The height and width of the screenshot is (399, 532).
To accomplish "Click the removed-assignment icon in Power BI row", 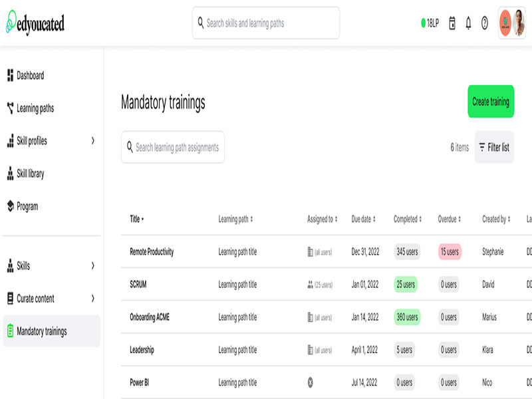I will [x=310, y=382].
